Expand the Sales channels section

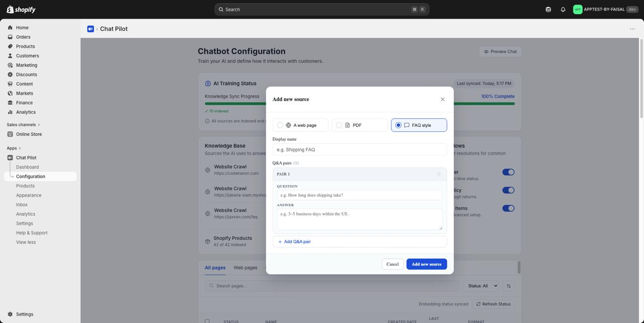(x=23, y=125)
